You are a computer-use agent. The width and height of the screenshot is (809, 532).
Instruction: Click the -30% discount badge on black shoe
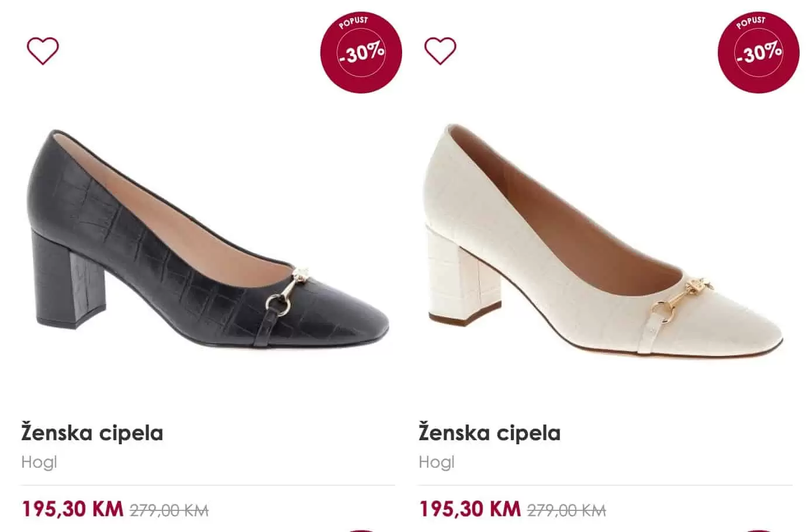click(361, 52)
